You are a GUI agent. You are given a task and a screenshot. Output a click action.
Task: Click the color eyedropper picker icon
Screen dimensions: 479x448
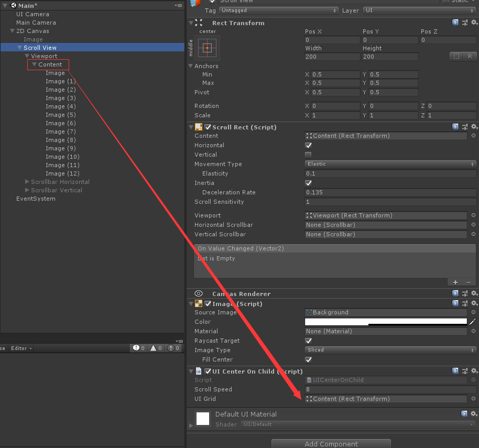[473, 322]
